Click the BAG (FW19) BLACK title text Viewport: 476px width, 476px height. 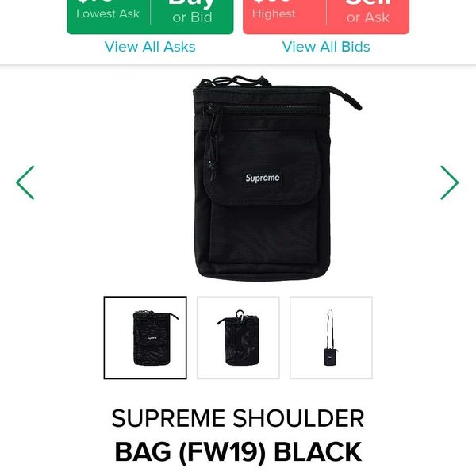238,452
